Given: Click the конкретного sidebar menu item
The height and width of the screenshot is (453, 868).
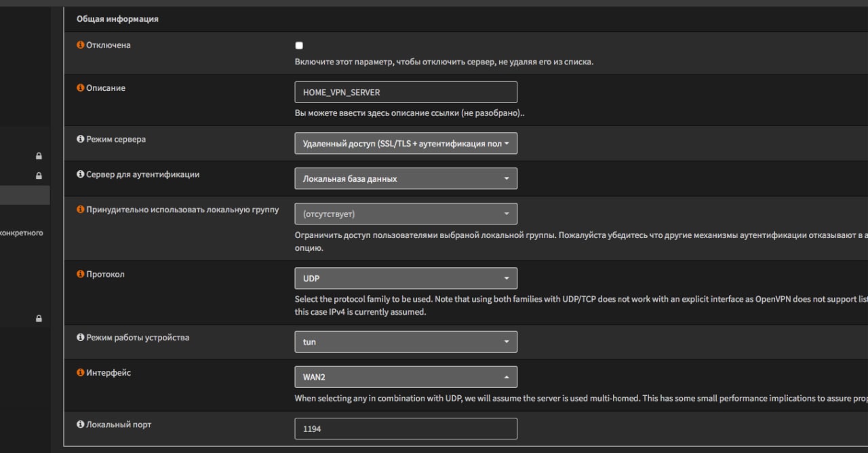Looking at the screenshot, I should (22, 233).
